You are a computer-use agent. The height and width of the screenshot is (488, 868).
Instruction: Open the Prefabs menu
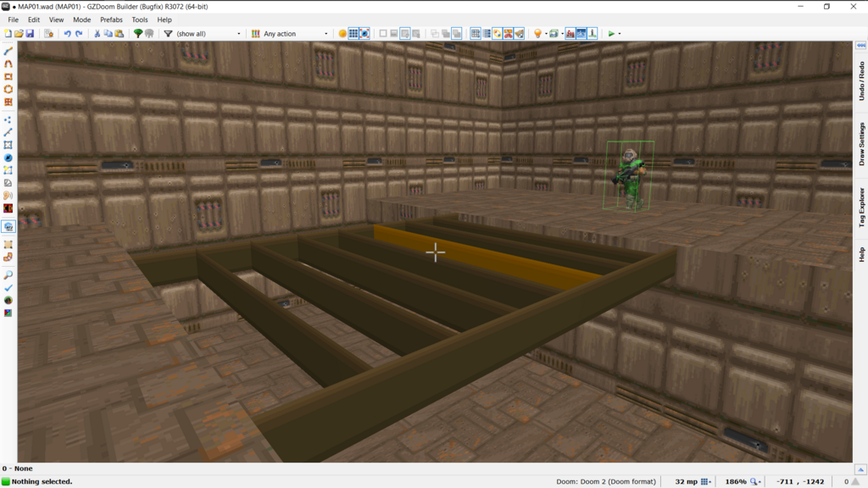pos(111,19)
